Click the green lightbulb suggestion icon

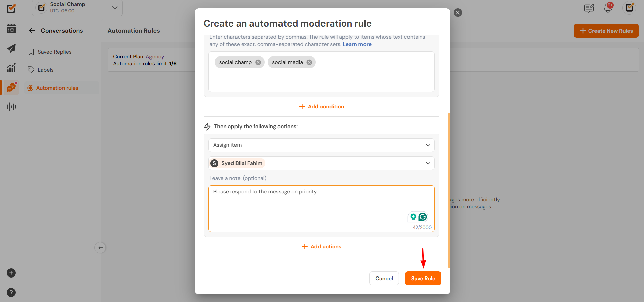[413, 217]
